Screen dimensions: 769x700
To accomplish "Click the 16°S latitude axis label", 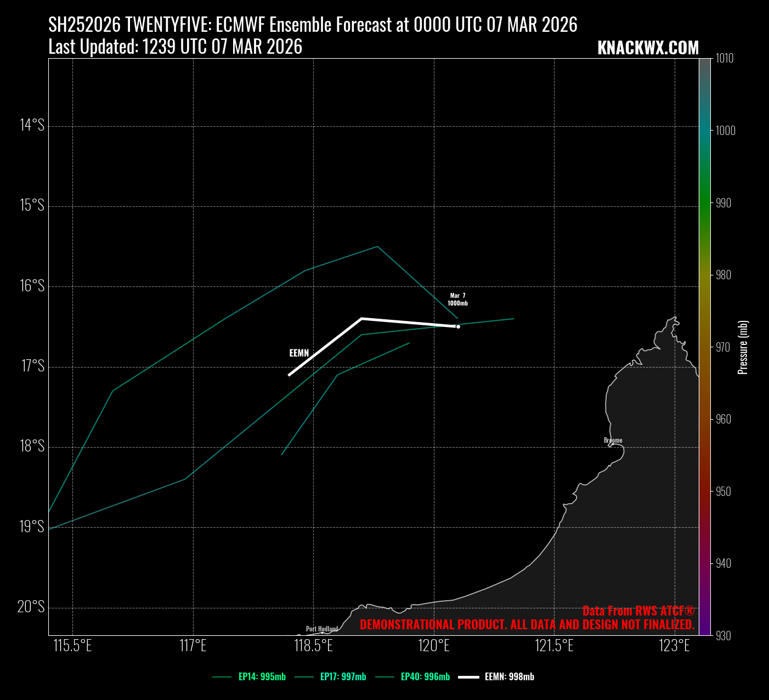I will coord(32,286).
